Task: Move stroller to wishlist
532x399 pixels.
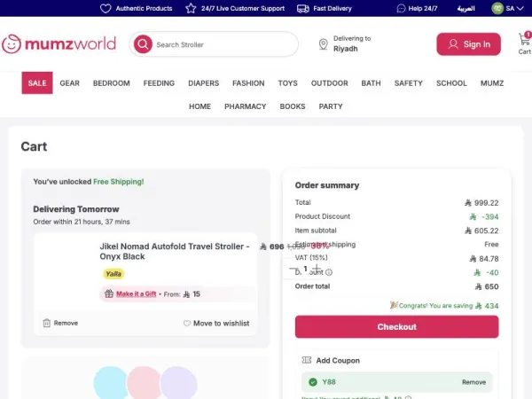Action: [216, 324]
